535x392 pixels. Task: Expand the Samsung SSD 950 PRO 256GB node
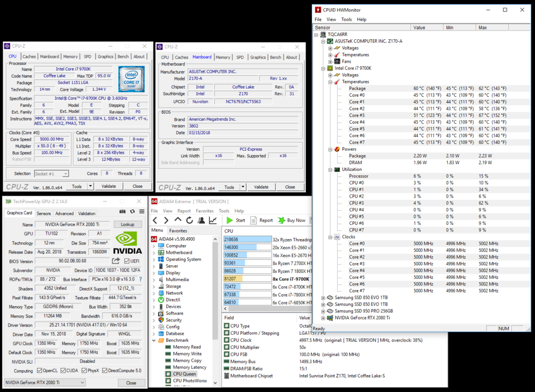click(323, 311)
